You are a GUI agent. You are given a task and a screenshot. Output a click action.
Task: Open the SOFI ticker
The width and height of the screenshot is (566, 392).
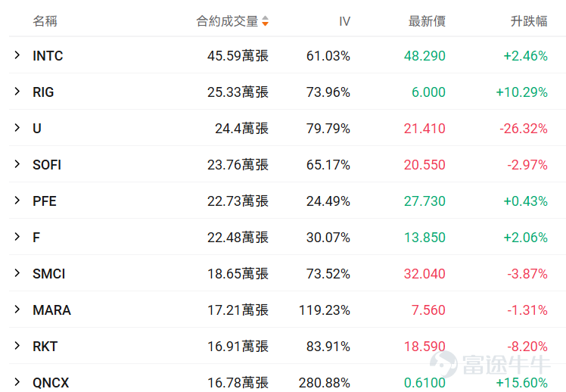(47, 165)
